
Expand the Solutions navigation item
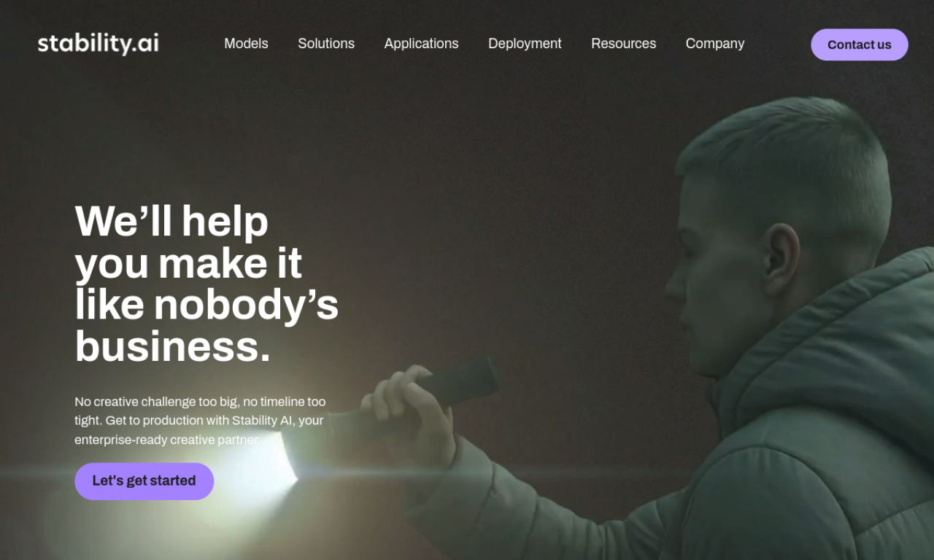tap(326, 44)
